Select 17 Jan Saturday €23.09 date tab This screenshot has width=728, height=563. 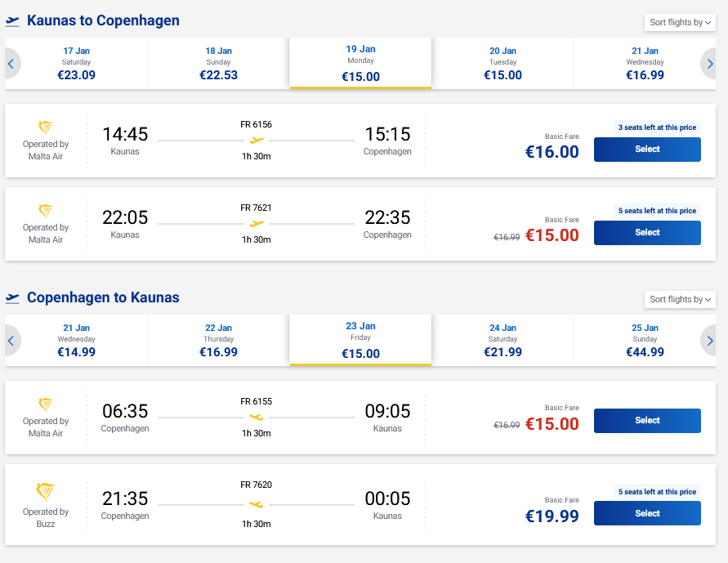point(76,63)
